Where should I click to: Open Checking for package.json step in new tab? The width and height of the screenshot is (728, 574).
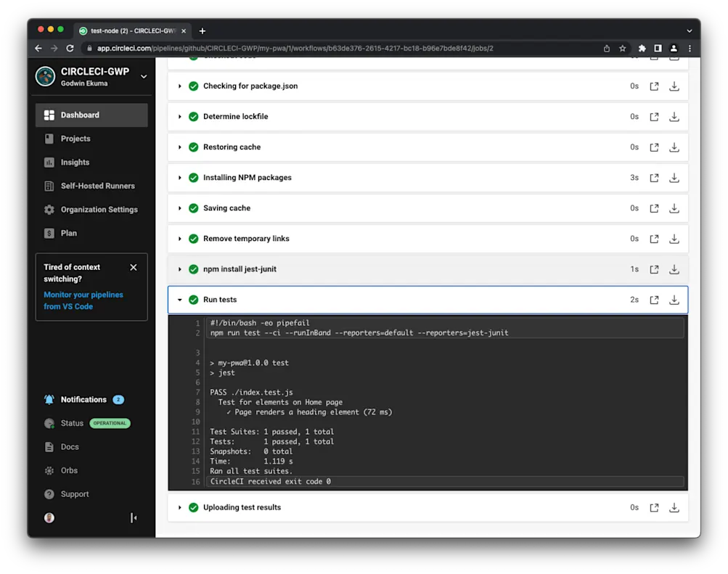pos(654,86)
